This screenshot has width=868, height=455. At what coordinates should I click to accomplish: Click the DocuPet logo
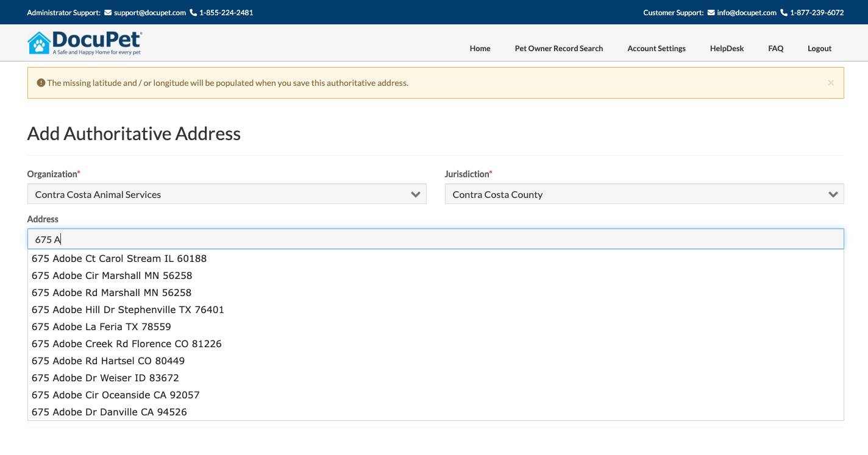pyautogui.click(x=85, y=43)
